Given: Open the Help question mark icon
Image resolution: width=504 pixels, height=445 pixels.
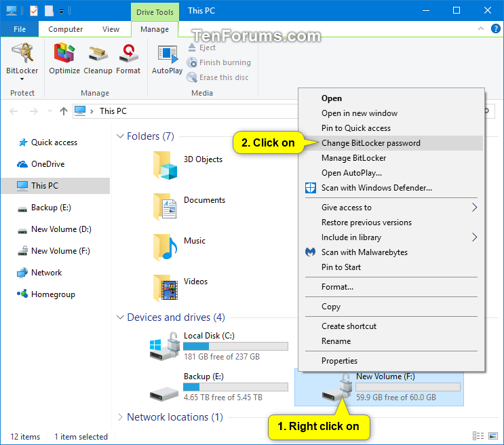Looking at the screenshot, I should (x=495, y=28).
